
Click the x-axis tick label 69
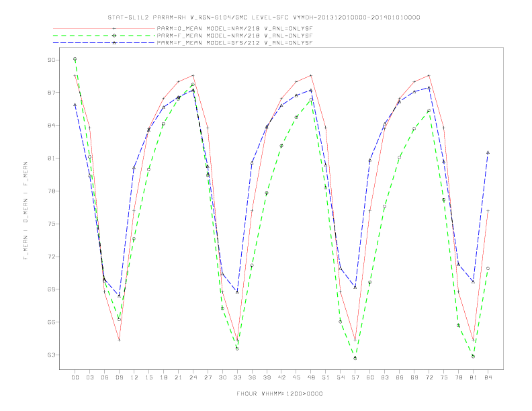[x=414, y=377]
